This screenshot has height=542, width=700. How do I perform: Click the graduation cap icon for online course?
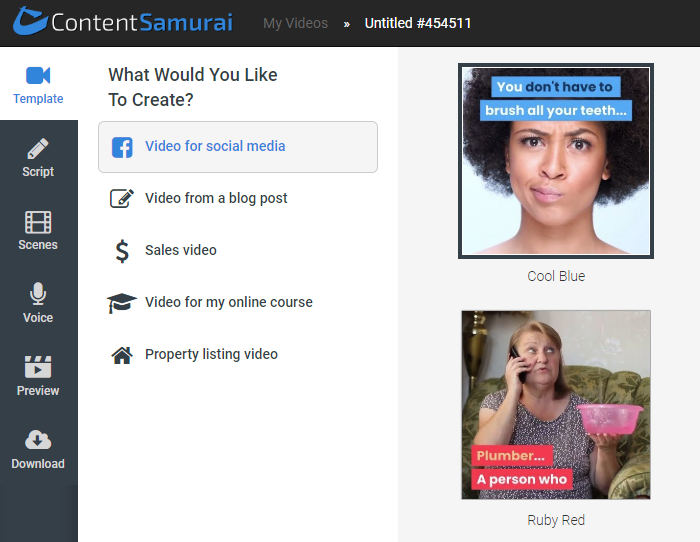click(x=121, y=303)
